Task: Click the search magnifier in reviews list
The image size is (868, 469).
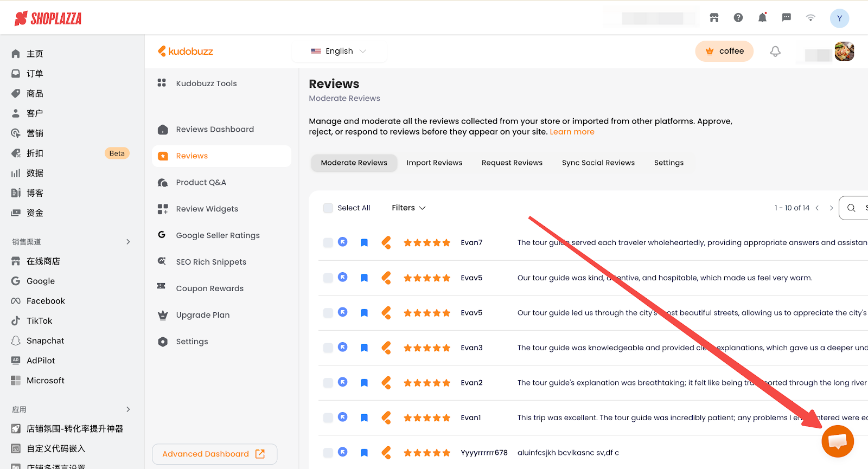Action: [x=851, y=208]
